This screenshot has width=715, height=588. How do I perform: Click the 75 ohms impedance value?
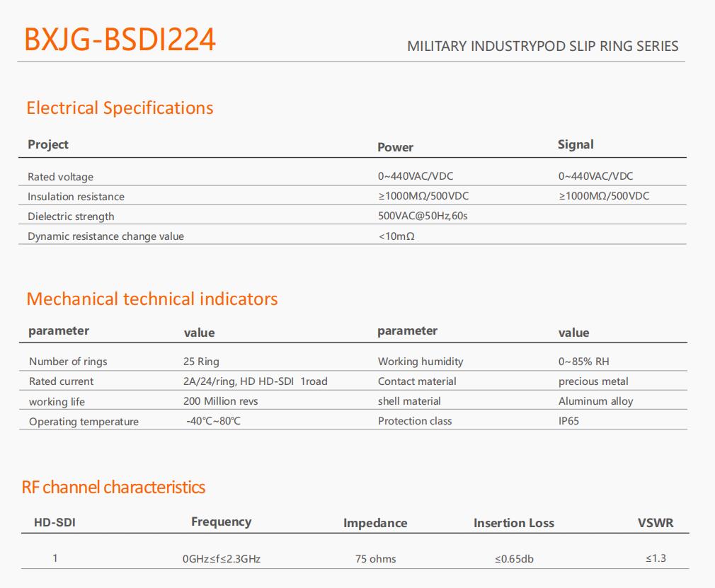[376, 559]
